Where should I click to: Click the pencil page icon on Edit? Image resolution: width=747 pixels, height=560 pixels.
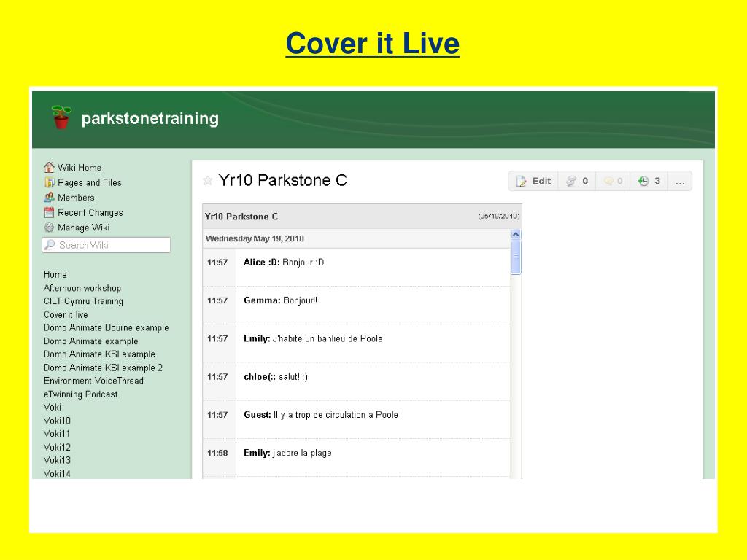pos(521,181)
